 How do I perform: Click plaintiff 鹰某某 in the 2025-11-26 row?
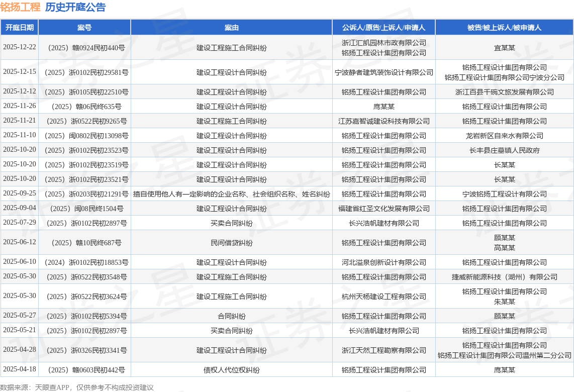click(384, 107)
